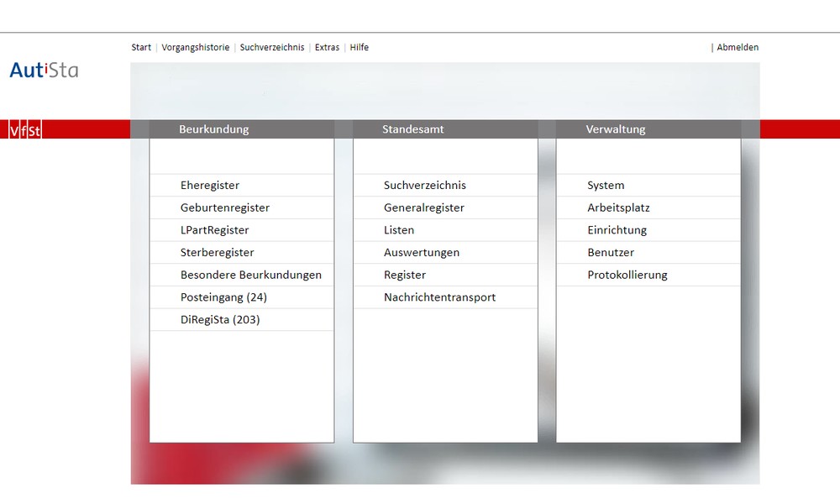Viewport: 840px width, 504px height.
Task: Open Benutzer under Verwaltung
Action: [611, 253]
